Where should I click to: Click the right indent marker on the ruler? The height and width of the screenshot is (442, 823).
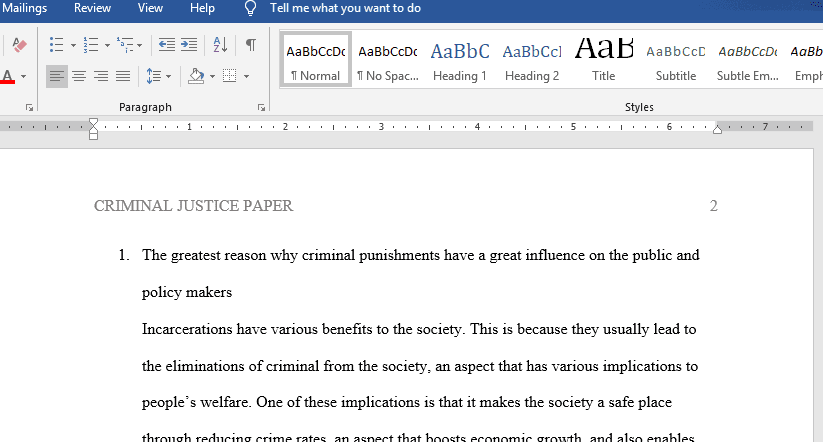(718, 130)
